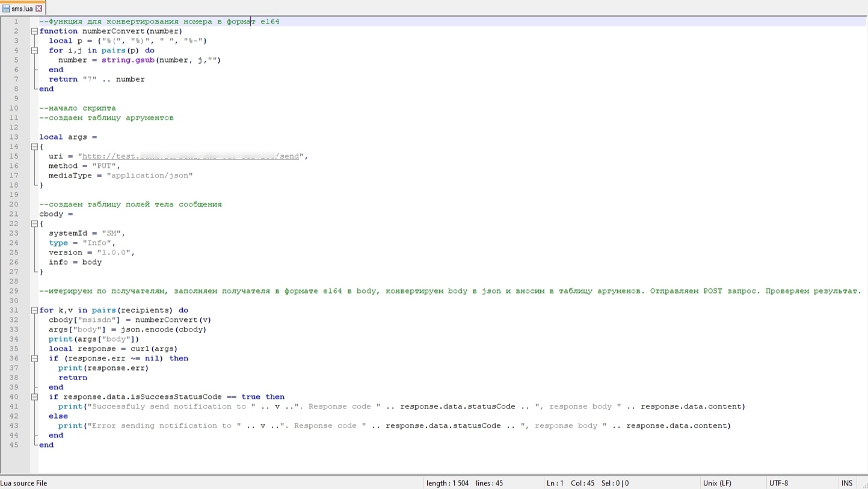This screenshot has height=489, width=868.
Task: Click the 'Sel : 0|0' status field
Action: point(615,483)
